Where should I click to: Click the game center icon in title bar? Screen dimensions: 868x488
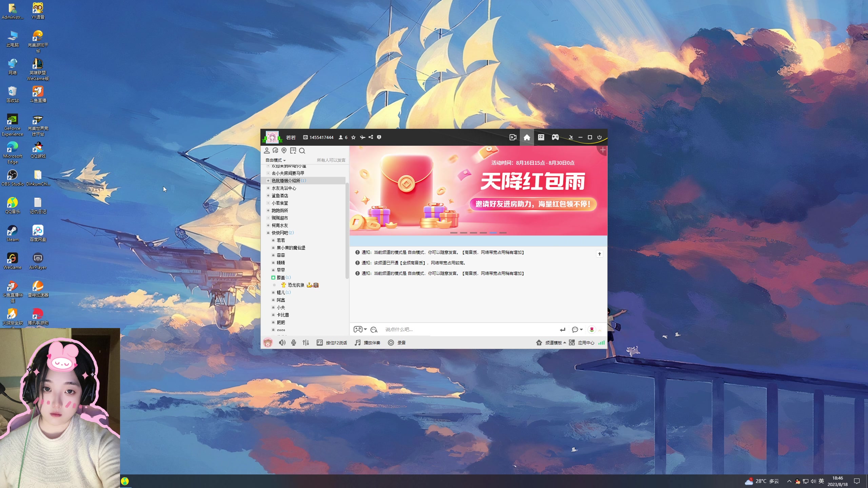pyautogui.click(x=555, y=137)
